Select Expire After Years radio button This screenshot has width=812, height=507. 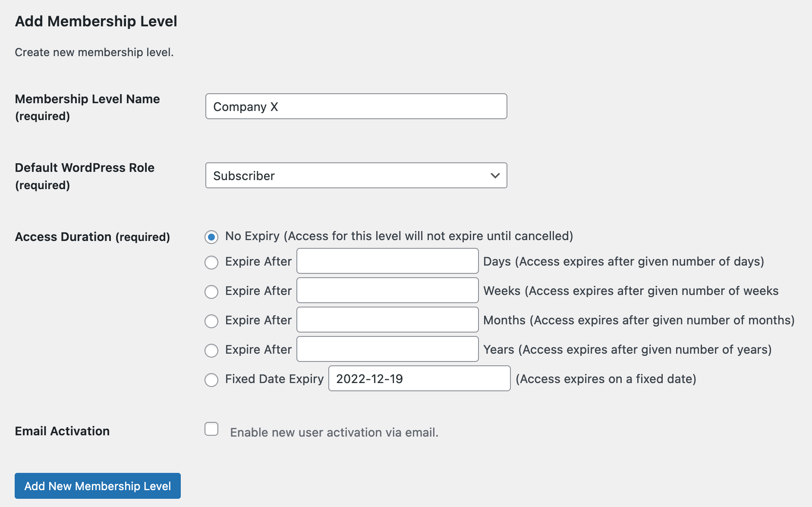pyautogui.click(x=211, y=350)
